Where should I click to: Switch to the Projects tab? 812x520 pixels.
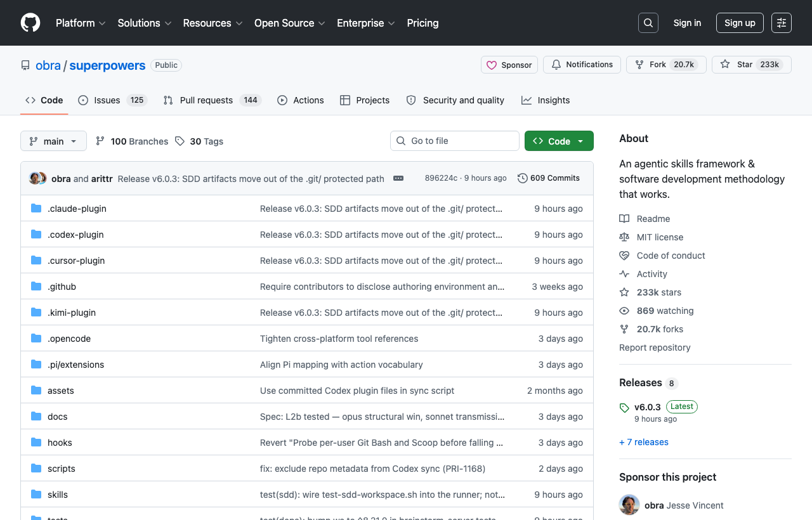[365, 100]
